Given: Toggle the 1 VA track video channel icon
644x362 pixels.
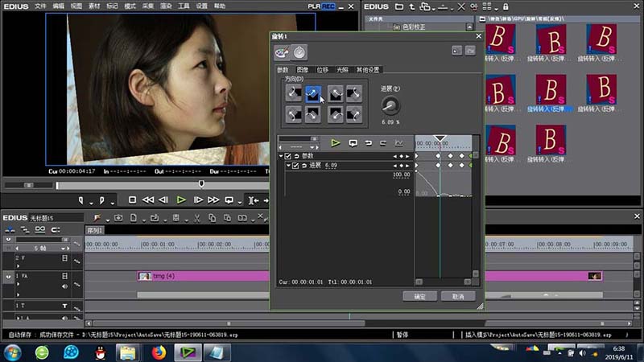Looking at the screenshot, I should (x=64, y=276).
